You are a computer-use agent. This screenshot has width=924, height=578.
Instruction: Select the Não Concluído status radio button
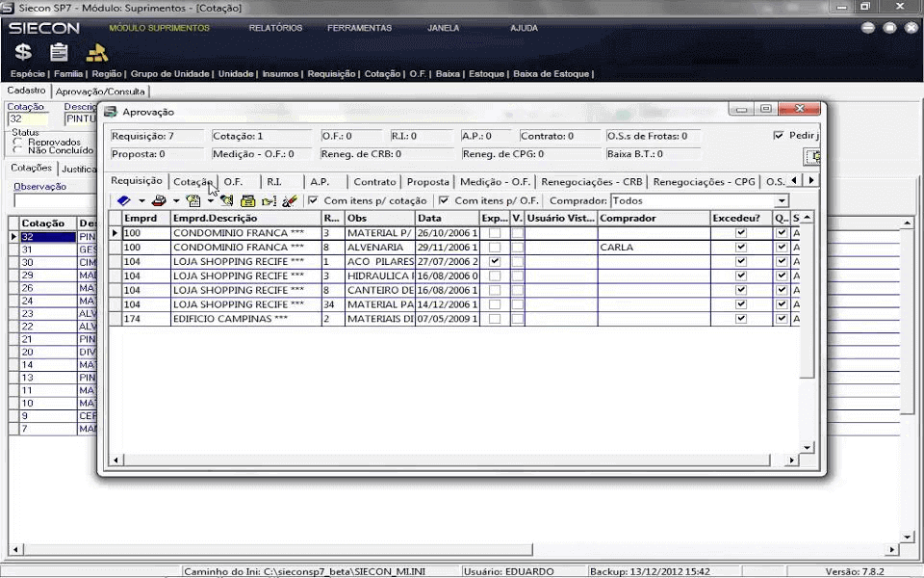point(17,150)
